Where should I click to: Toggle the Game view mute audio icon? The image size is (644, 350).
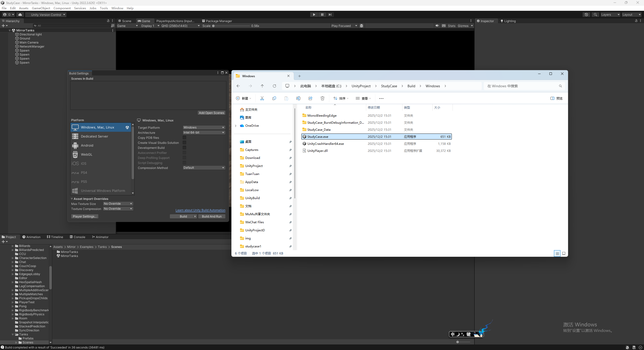point(437,26)
